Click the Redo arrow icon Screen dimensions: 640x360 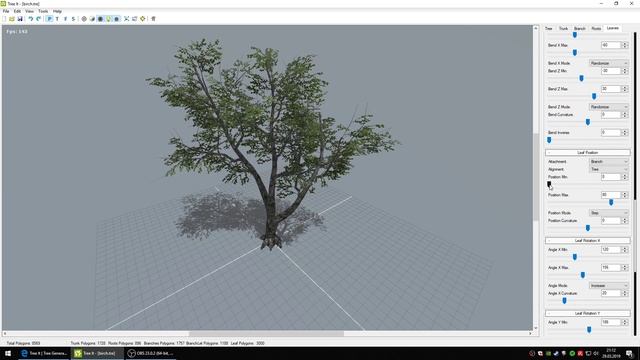pos(38,19)
